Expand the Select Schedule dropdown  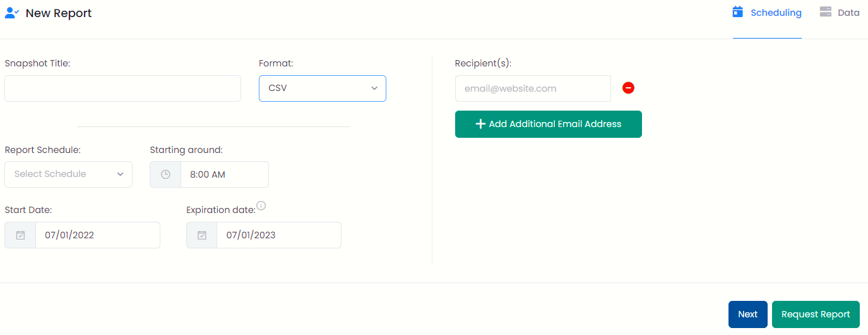(x=68, y=174)
